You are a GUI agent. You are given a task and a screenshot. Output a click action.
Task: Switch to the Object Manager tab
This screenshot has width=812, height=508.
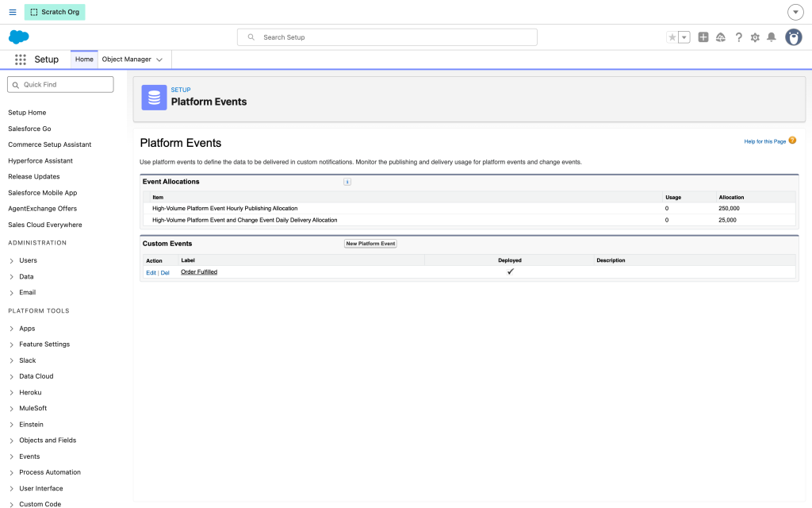[x=126, y=59]
